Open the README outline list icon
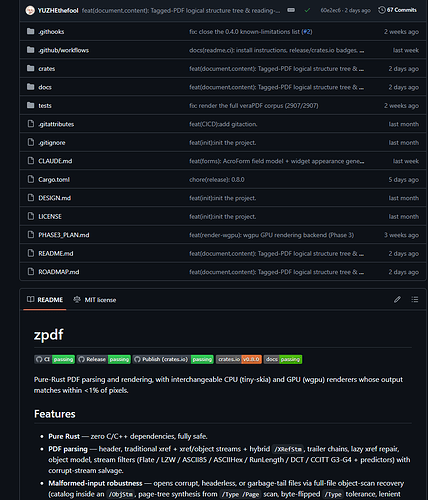The height and width of the screenshot is (500, 428). tap(415, 299)
